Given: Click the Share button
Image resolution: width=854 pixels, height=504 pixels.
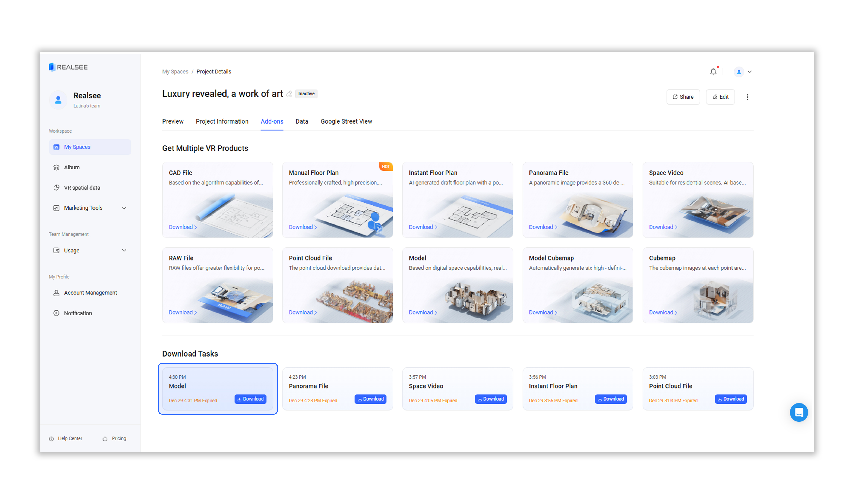Looking at the screenshot, I should (683, 97).
